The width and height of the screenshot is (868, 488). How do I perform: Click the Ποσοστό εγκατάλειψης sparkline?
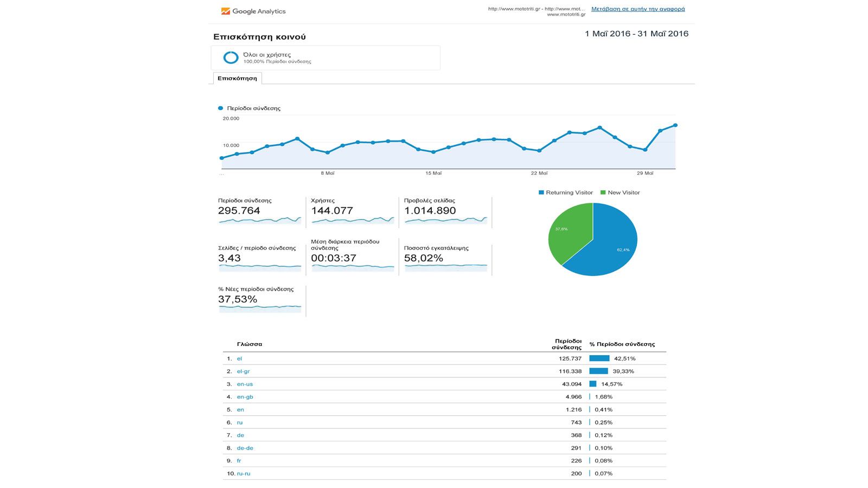(446, 266)
